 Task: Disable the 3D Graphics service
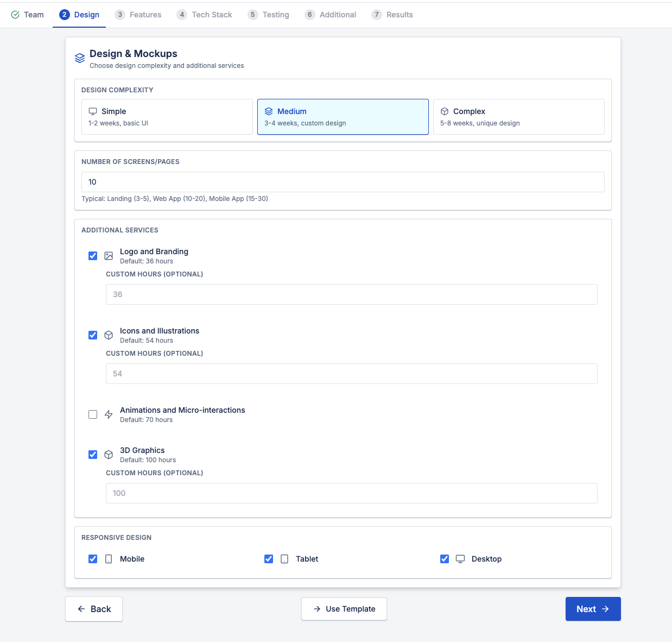pyautogui.click(x=92, y=455)
